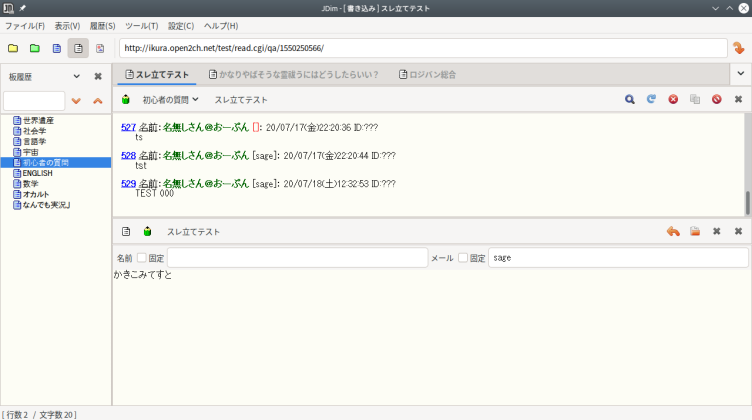Click the orange undo arrow in the write toolbar

click(673, 232)
